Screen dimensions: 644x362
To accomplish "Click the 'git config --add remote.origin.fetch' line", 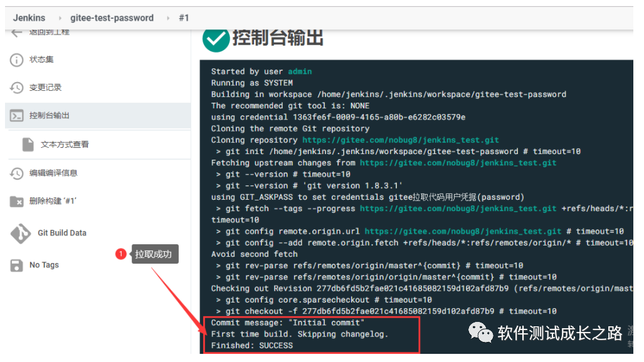I will click(425, 243).
